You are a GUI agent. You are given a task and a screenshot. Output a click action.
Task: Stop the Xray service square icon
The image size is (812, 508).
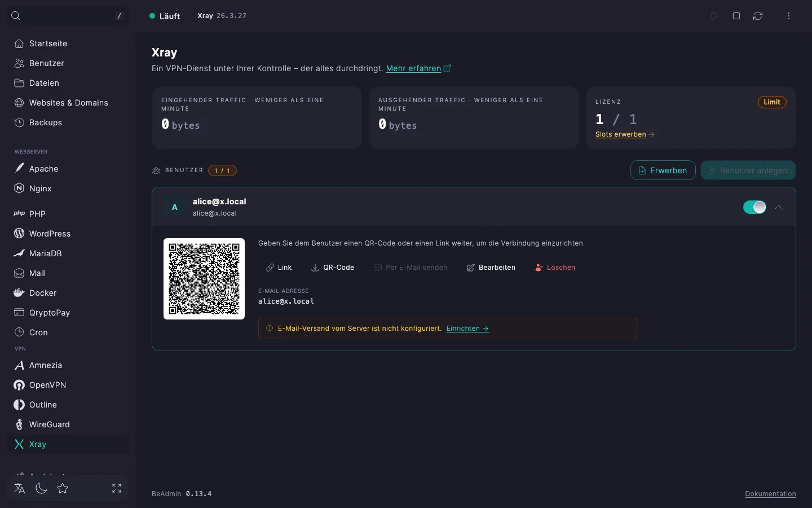(x=736, y=16)
